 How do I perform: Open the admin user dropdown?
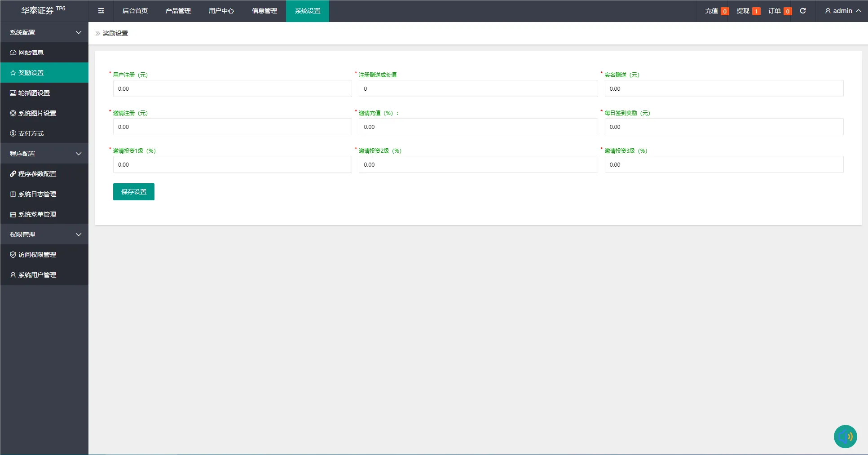tap(842, 11)
